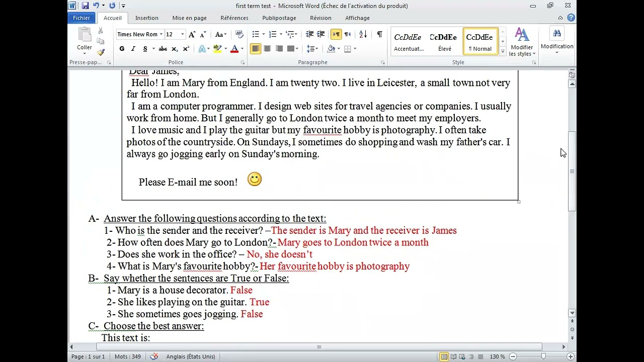The width and height of the screenshot is (644, 362).
Task: Open the font size dropdown
Action: click(182, 34)
